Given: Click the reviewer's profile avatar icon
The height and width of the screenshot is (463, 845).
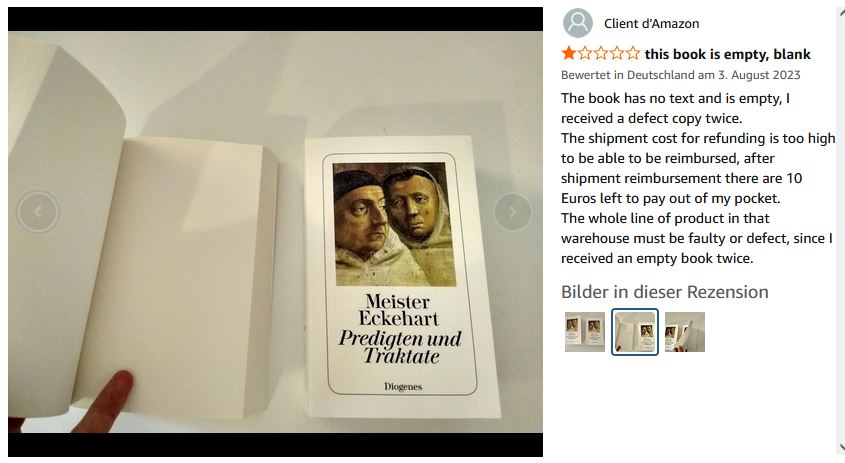Looking at the screenshot, I should point(578,23).
